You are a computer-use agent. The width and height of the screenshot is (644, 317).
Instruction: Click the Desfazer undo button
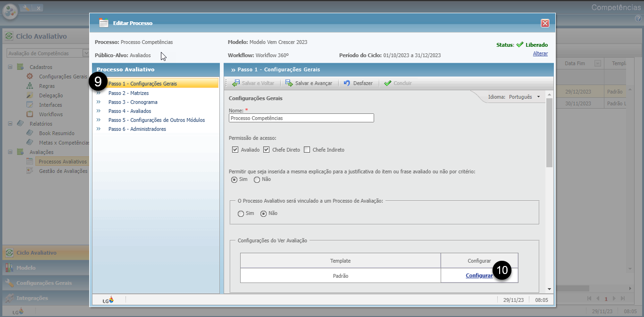click(x=358, y=83)
